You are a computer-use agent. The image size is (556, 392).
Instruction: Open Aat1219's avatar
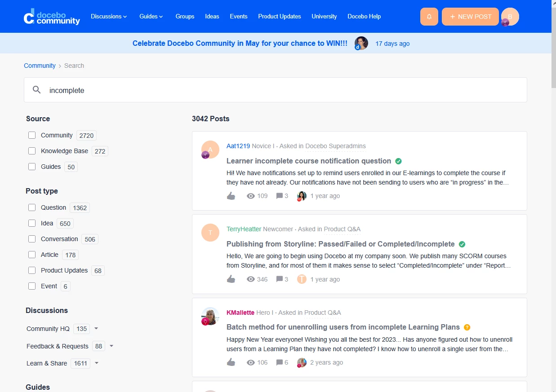210,150
